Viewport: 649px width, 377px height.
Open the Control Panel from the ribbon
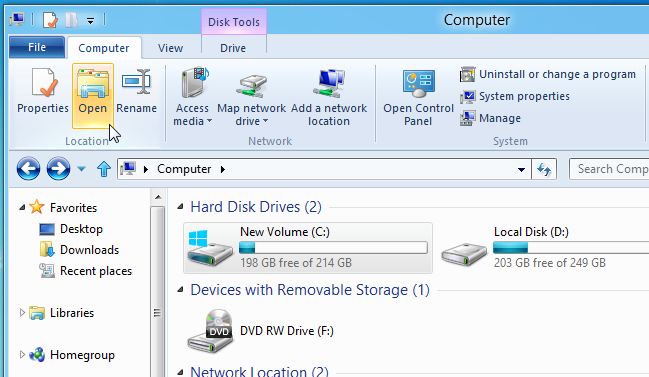click(418, 98)
